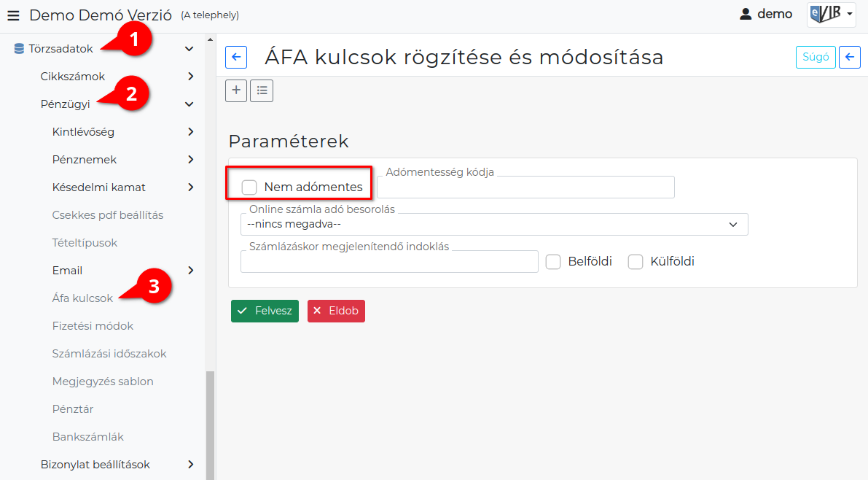Open Csekkes pdf beállítás
The image size is (868, 480).
[107, 215]
